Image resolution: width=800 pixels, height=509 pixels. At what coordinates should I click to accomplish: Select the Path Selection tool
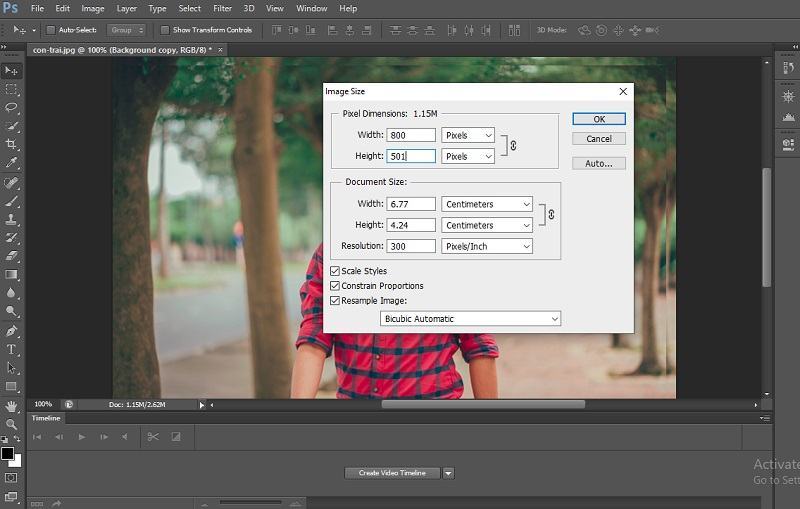[11, 368]
